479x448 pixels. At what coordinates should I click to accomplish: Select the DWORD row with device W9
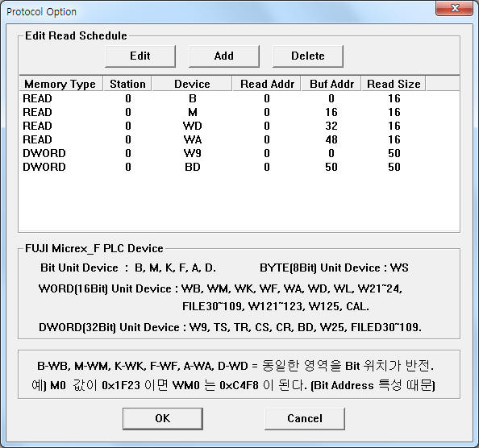tap(240, 154)
